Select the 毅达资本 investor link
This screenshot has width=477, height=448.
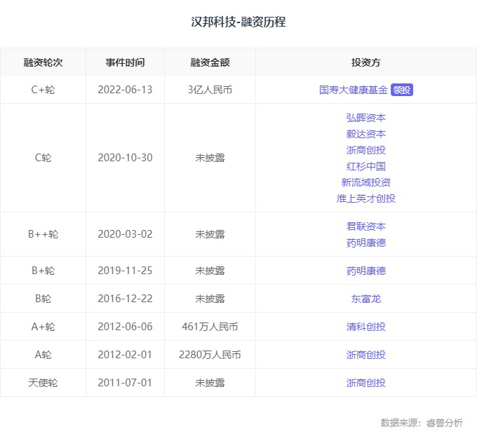(x=365, y=134)
